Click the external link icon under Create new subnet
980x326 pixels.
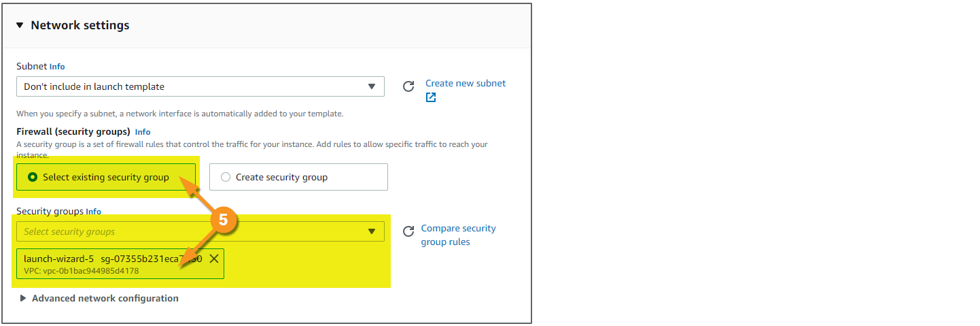431,97
